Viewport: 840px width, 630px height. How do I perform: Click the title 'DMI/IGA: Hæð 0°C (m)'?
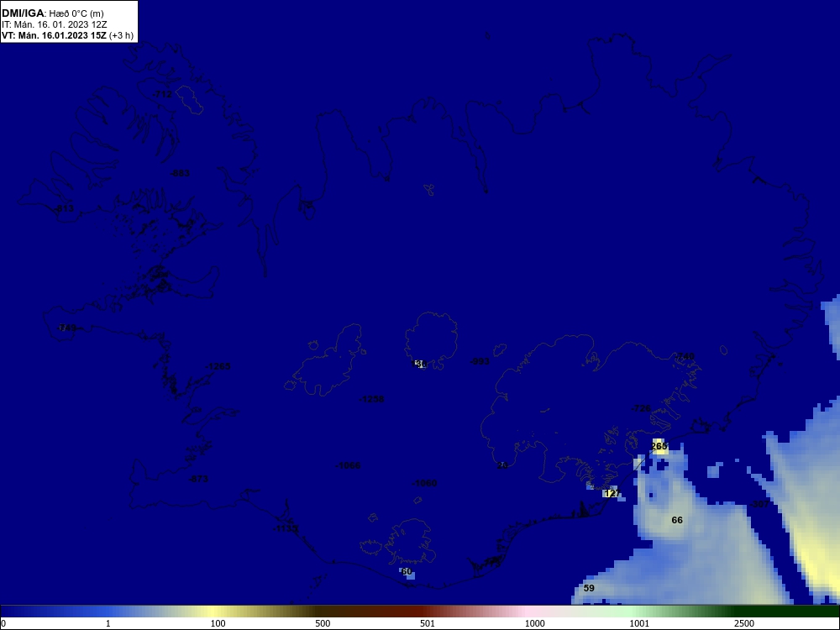click(53, 13)
